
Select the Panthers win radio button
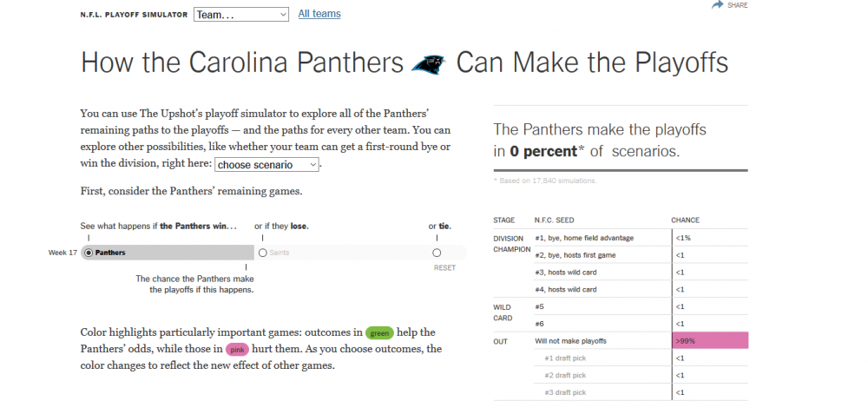89,253
